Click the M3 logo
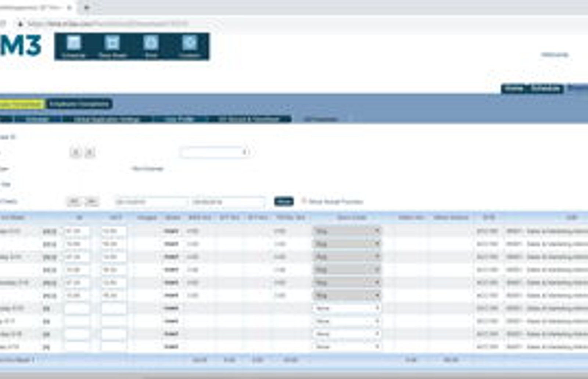 tap(20, 46)
